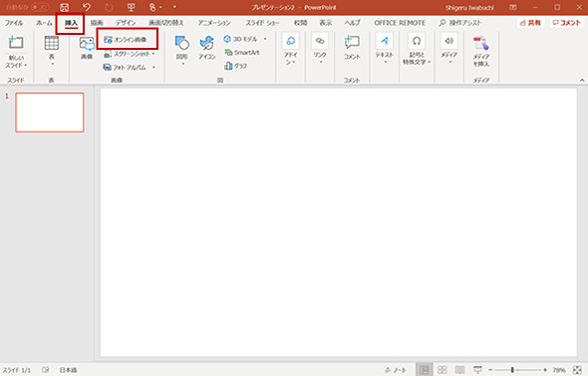The height and width of the screenshot is (376, 588).
Task: Expand the 3D モデル dropdown arrow
Action: tap(265, 39)
